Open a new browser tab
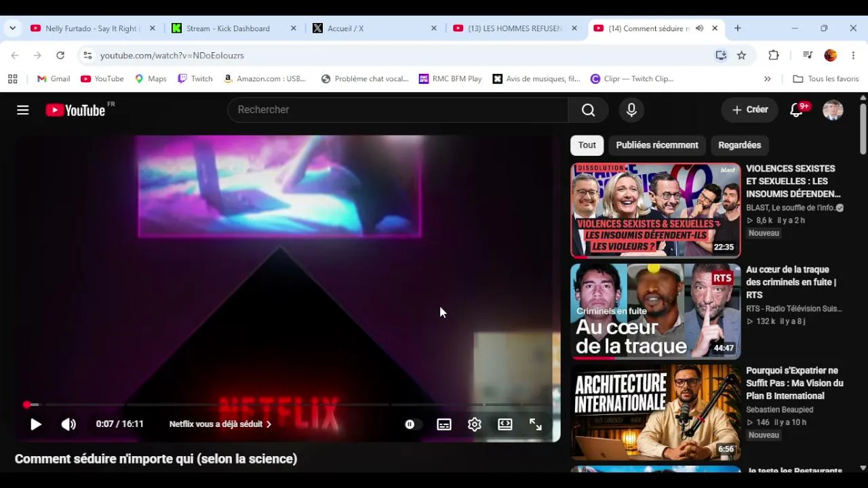This screenshot has height=488, width=868. (738, 28)
